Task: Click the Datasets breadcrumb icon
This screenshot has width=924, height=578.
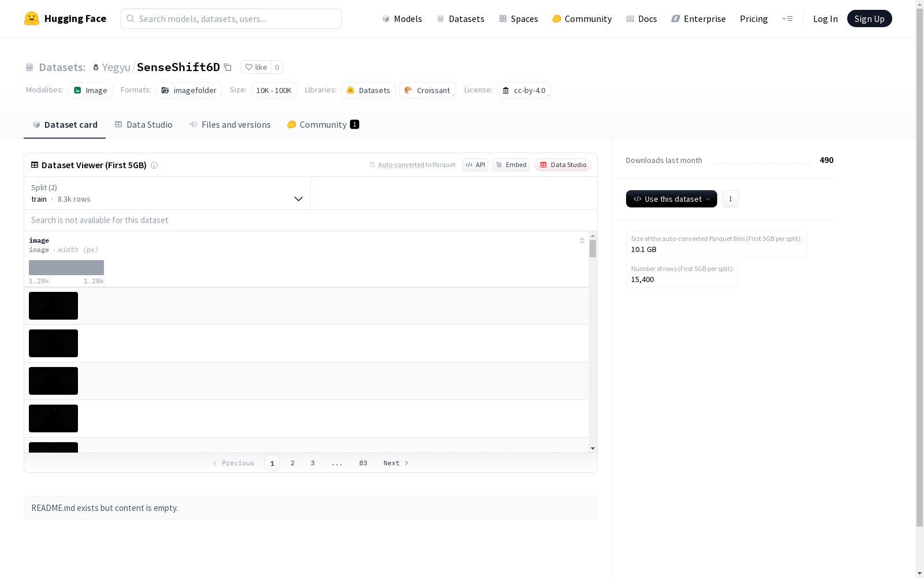Action: (29, 67)
